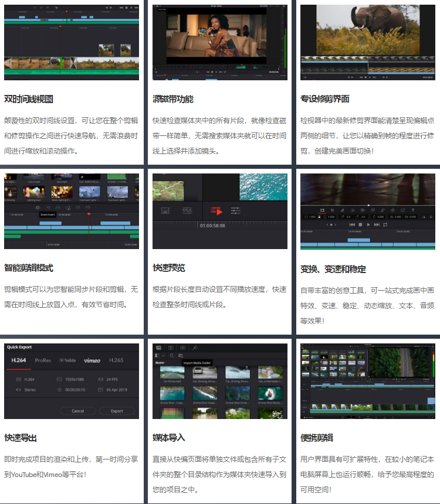This screenshot has width=440, height=504.
Task: Click the Smart Insert edit icon
Action: tap(38, 207)
